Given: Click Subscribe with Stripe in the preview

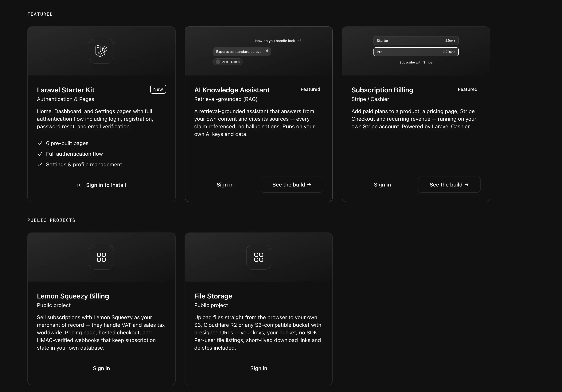Looking at the screenshot, I should (416, 62).
